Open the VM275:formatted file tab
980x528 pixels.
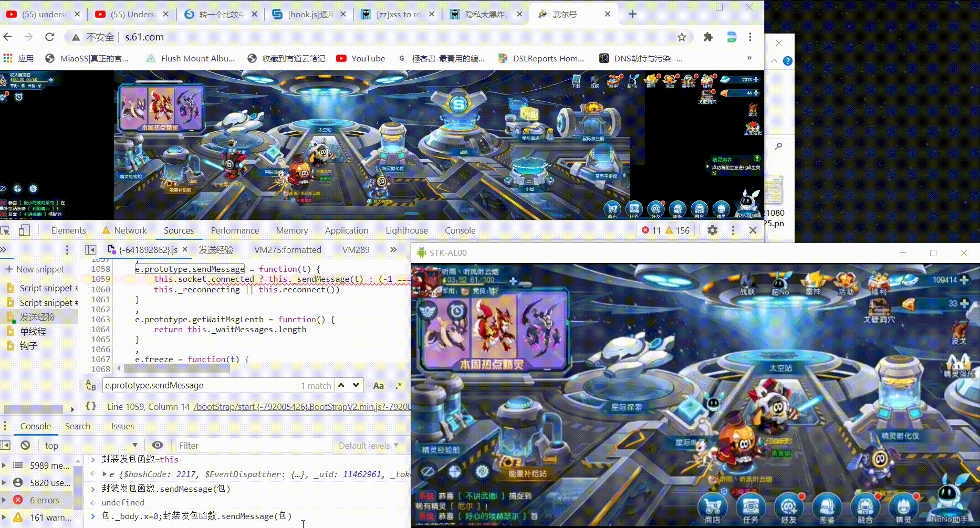(288, 250)
